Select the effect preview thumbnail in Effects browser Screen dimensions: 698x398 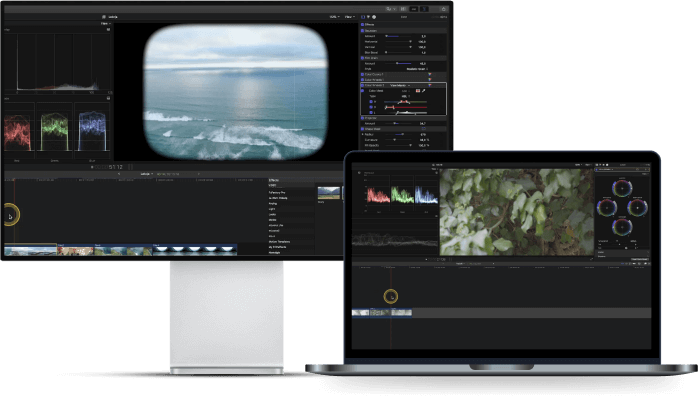click(x=329, y=193)
